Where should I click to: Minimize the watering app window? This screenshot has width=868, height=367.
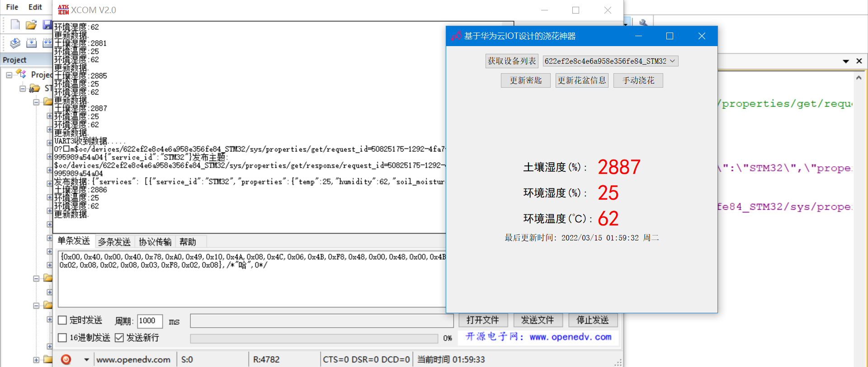pos(638,36)
